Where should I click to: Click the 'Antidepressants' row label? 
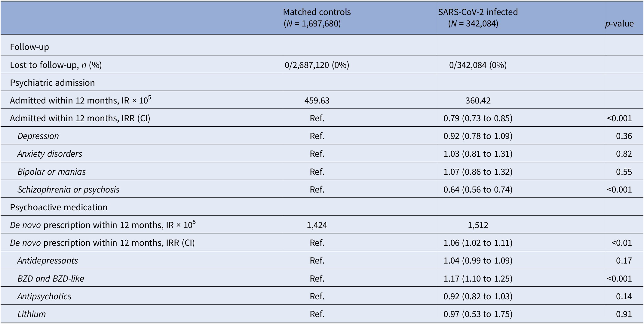tap(48, 261)
